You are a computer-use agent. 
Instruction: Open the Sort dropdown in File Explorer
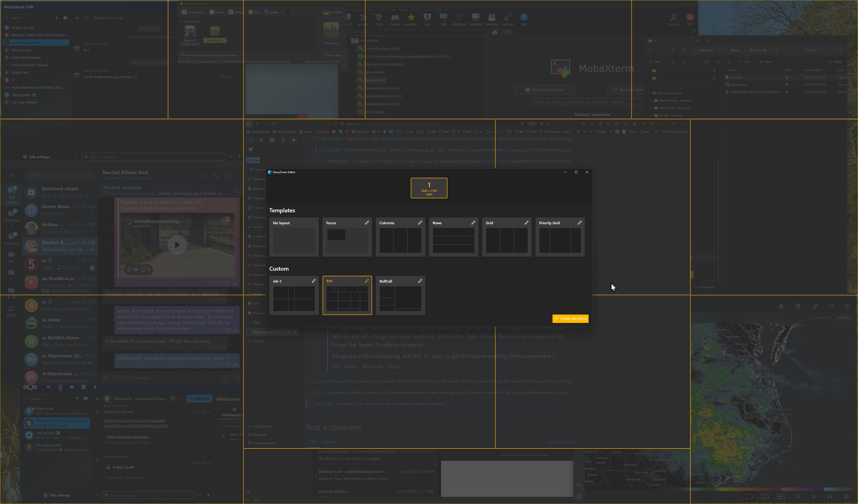point(745,62)
